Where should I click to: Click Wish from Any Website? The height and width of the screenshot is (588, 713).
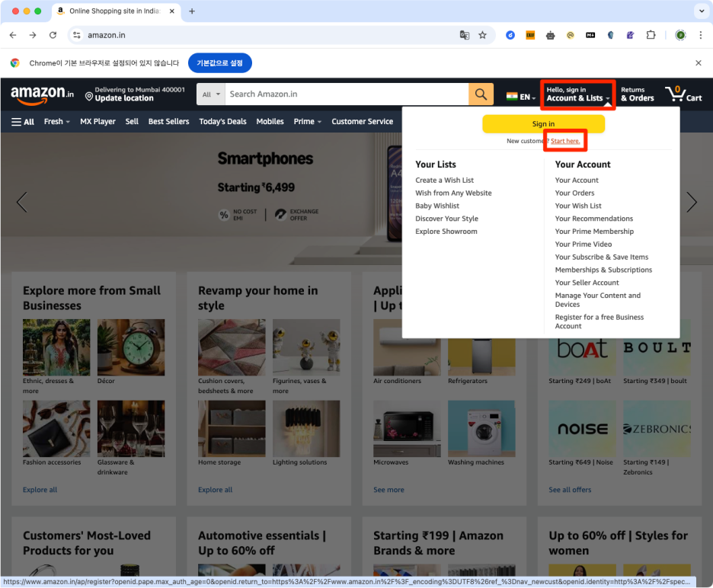tap(453, 193)
